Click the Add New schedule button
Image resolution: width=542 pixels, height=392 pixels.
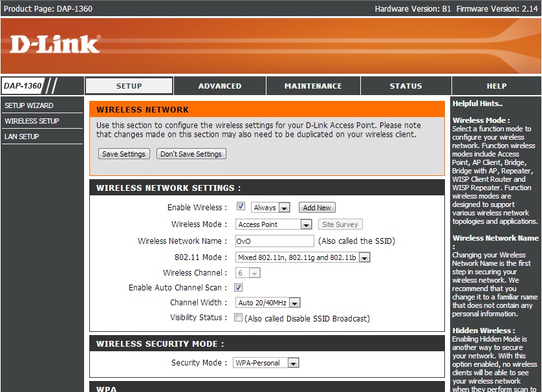click(317, 208)
